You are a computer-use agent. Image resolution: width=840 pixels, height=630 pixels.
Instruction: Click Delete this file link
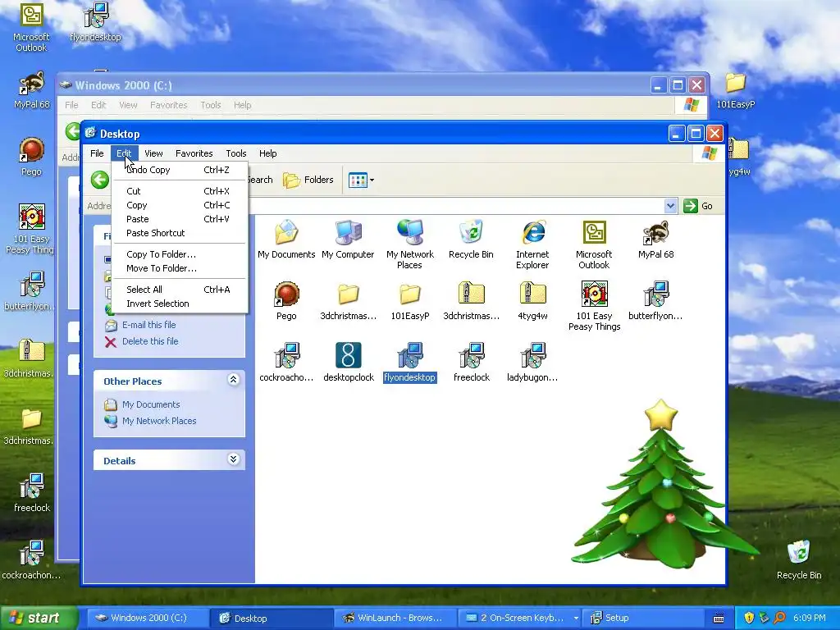click(150, 341)
